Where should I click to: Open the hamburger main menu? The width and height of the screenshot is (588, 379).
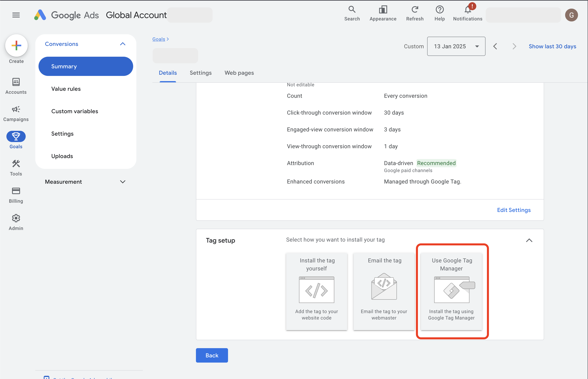pyautogui.click(x=16, y=15)
